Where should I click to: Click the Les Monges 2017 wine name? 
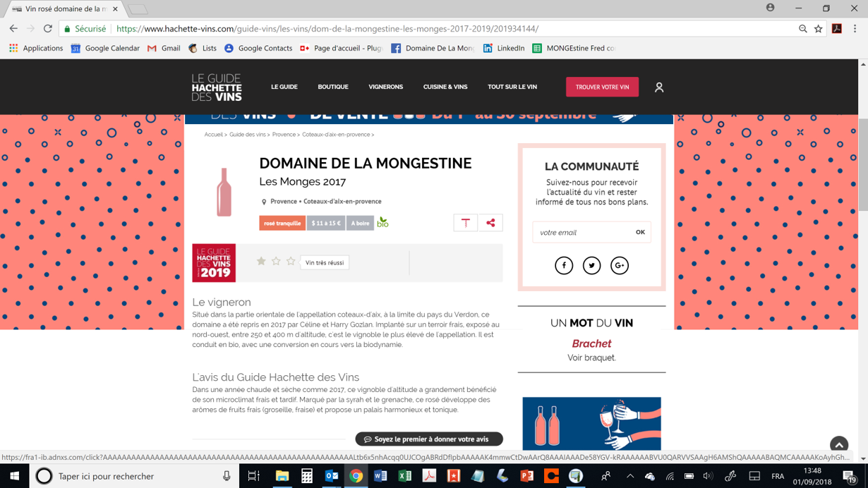click(x=303, y=181)
